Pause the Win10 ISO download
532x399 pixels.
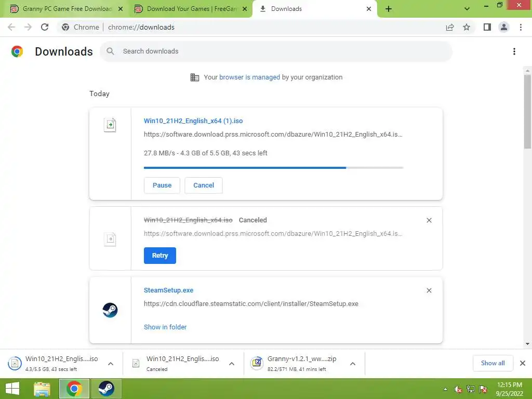[162, 185]
